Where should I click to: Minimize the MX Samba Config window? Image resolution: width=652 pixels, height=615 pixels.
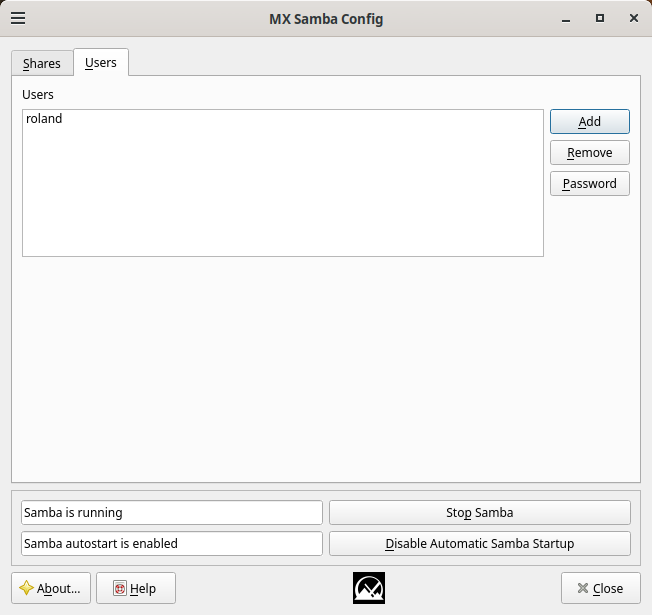pyautogui.click(x=568, y=18)
